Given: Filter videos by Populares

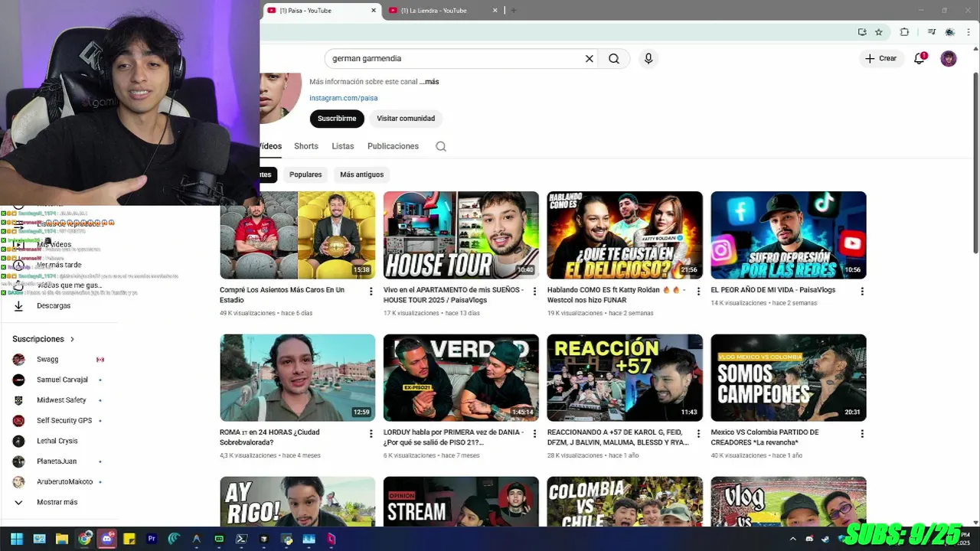Looking at the screenshot, I should (305, 174).
